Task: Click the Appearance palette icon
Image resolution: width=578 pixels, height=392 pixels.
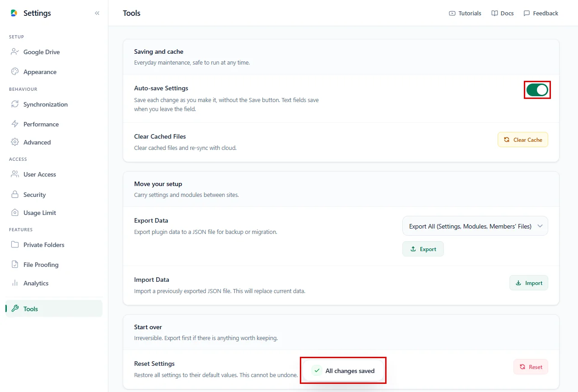Action: pyautogui.click(x=15, y=72)
